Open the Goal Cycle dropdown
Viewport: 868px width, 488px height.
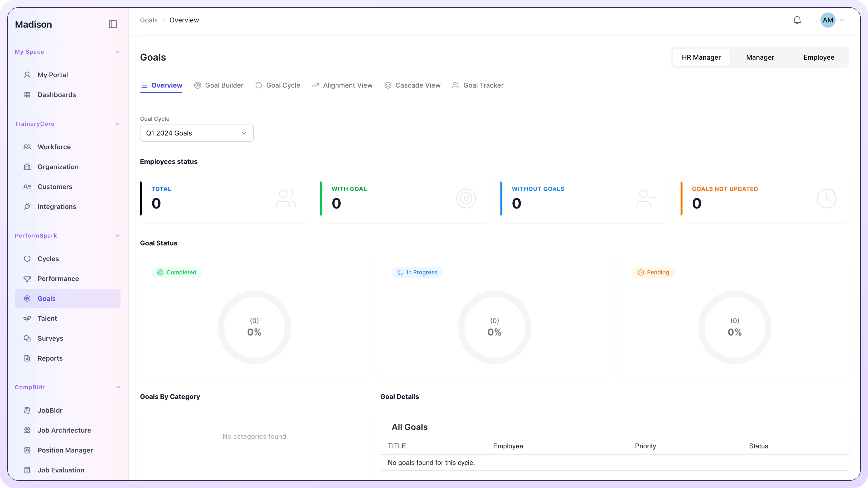click(x=196, y=133)
